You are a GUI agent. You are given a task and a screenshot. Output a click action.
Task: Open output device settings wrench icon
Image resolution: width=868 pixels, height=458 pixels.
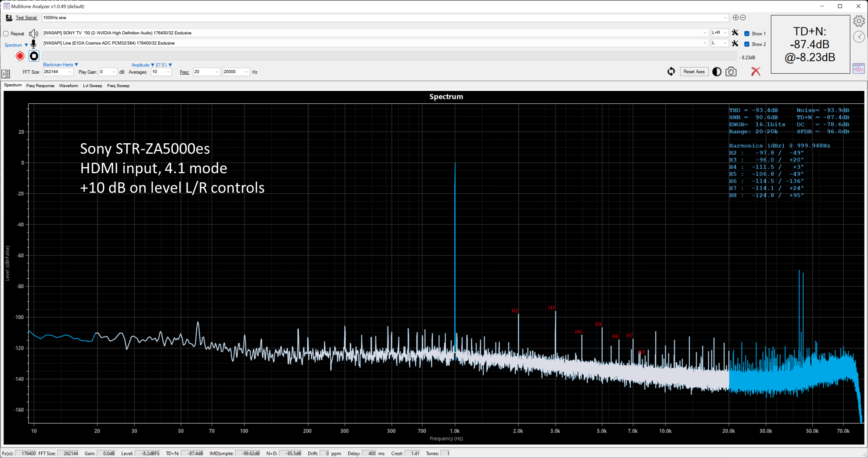[735, 33]
